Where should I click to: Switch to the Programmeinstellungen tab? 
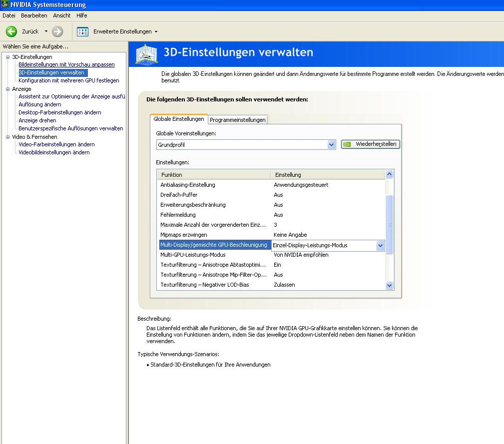point(238,120)
